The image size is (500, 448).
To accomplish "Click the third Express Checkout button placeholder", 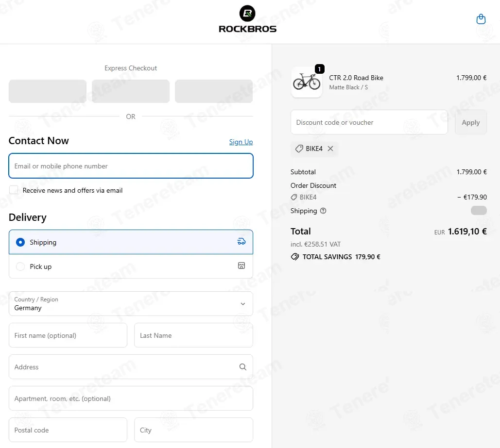I will pyautogui.click(x=214, y=91).
